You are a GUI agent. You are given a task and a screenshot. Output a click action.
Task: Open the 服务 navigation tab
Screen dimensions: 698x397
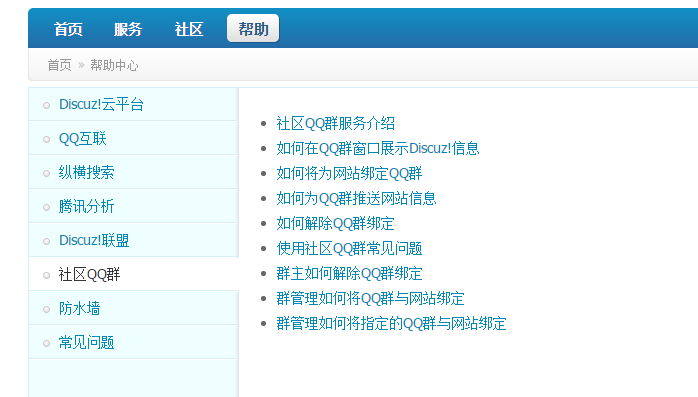point(128,29)
